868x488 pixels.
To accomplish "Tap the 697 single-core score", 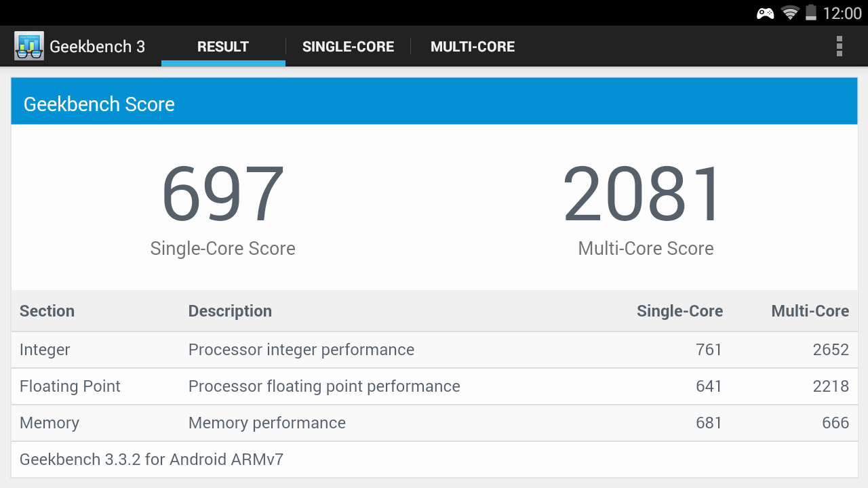I will 222,195.
